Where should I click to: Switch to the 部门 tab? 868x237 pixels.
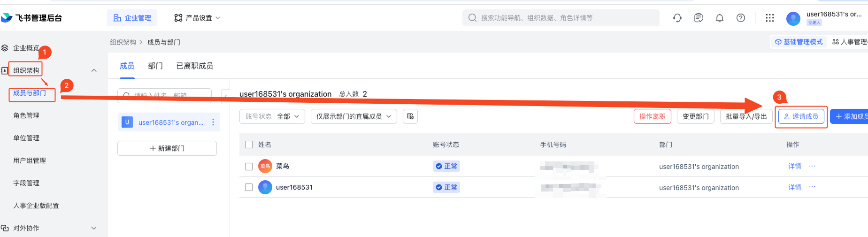[x=155, y=66]
